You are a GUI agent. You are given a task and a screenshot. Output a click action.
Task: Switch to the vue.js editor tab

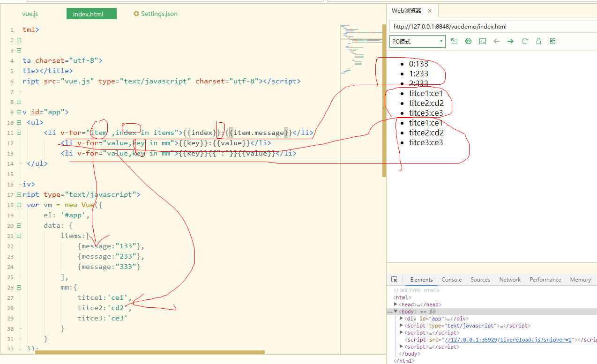pos(30,14)
